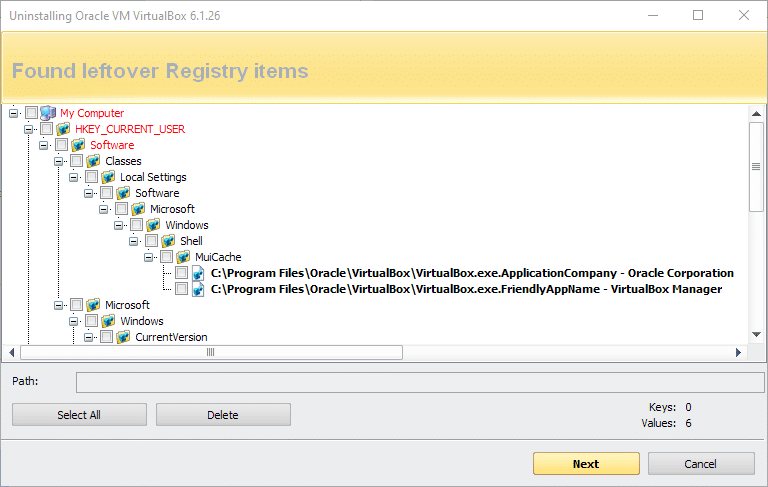Collapse the HKEY_CURRENT_USER node
The image size is (768, 487).
(x=28, y=129)
